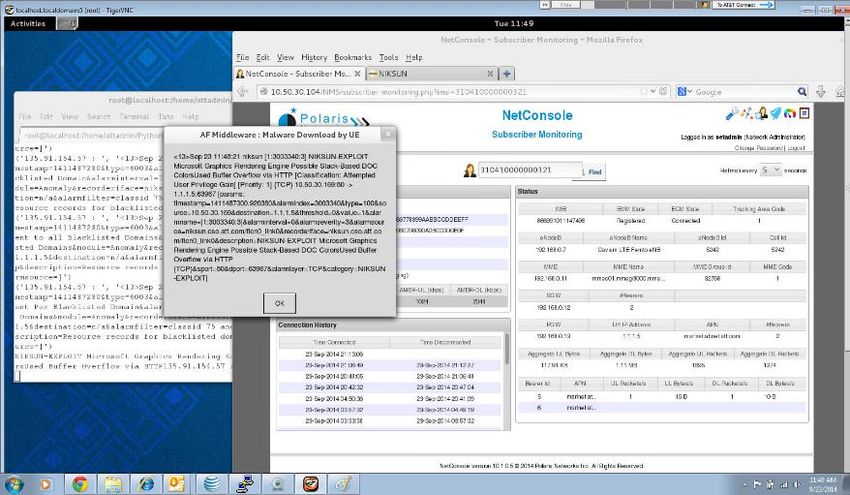Click the IMSI input field with 310410000000121
The height and width of the screenshot is (495, 850).
530,170
